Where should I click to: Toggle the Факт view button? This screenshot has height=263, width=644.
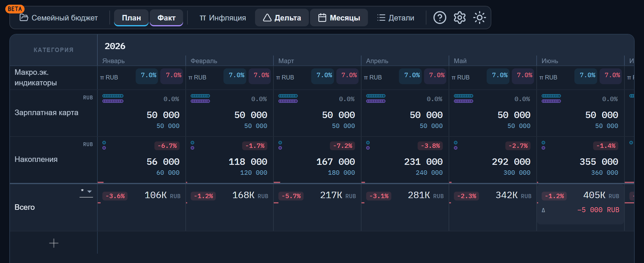click(166, 18)
